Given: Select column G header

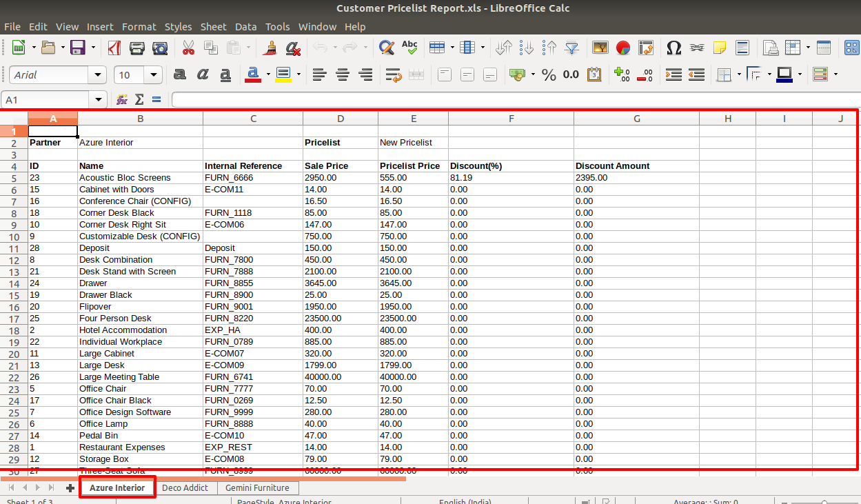Looking at the screenshot, I should (x=636, y=119).
